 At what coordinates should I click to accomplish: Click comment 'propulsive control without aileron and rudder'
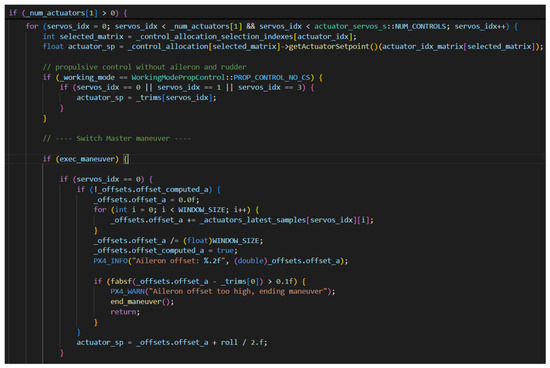[x=151, y=67]
